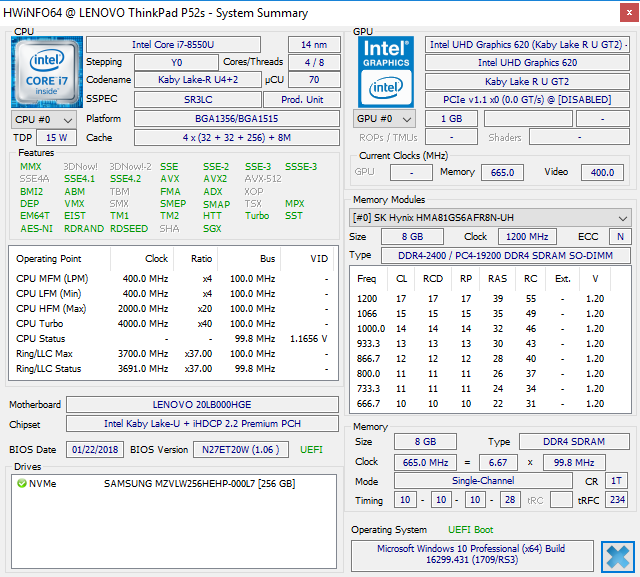The height and width of the screenshot is (577, 640).
Task: Click the TDP 15 W field
Action: point(56,138)
